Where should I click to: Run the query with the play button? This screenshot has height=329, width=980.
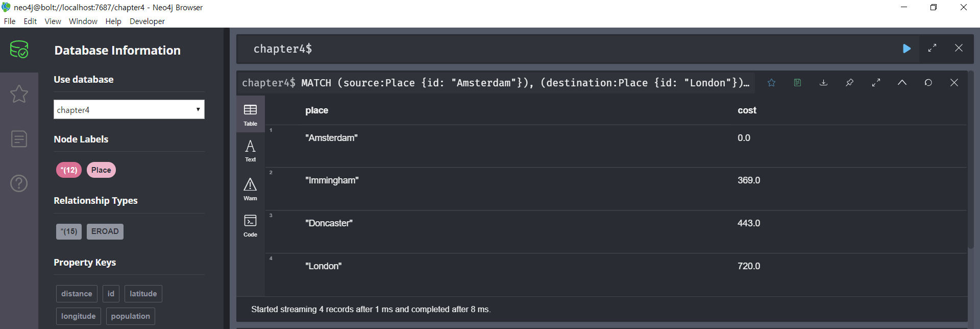coord(906,49)
